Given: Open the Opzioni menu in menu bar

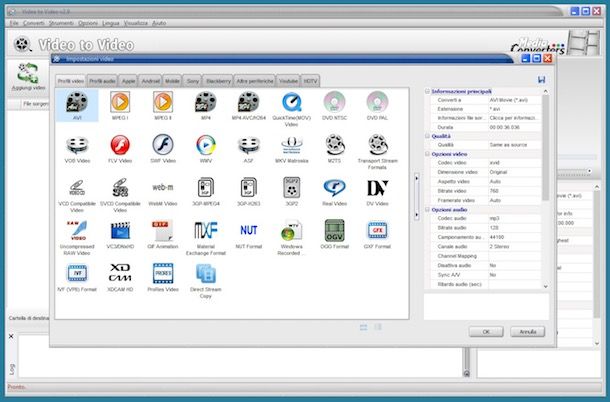Looking at the screenshot, I should click(88, 23).
